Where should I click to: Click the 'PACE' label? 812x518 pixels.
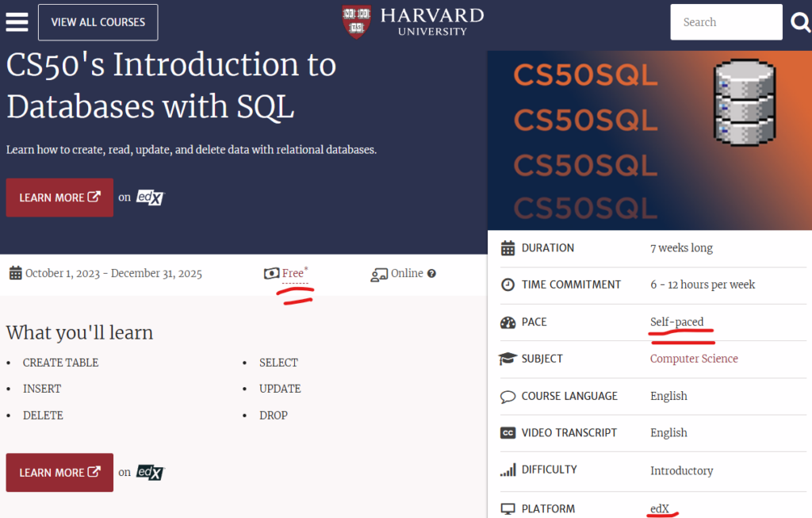coord(534,322)
